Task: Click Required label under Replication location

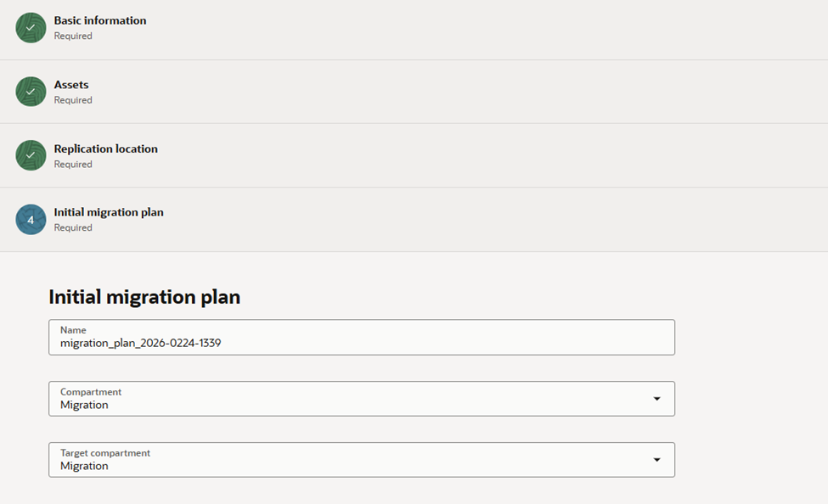Action: pos(73,165)
